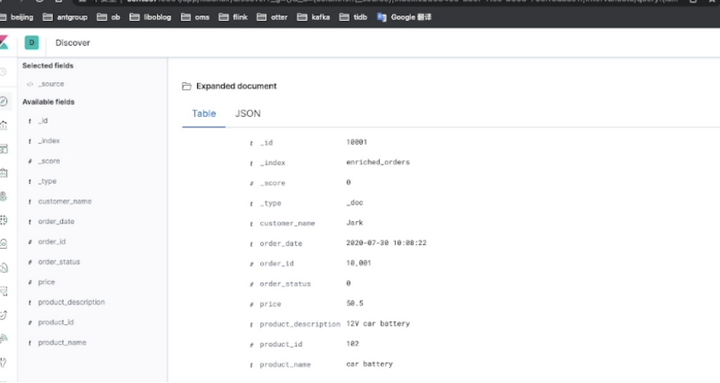This screenshot has width=720, height=383.
Task: Click the order_date value 2020-07-30 10:08:22
Action: click(x=386, y=243)
